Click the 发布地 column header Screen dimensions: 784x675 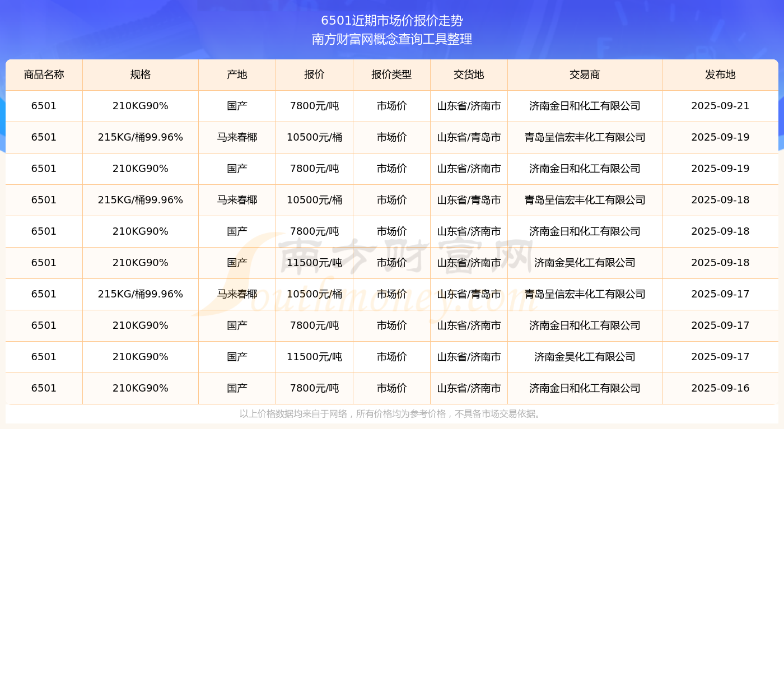click(x=720, y=75)
